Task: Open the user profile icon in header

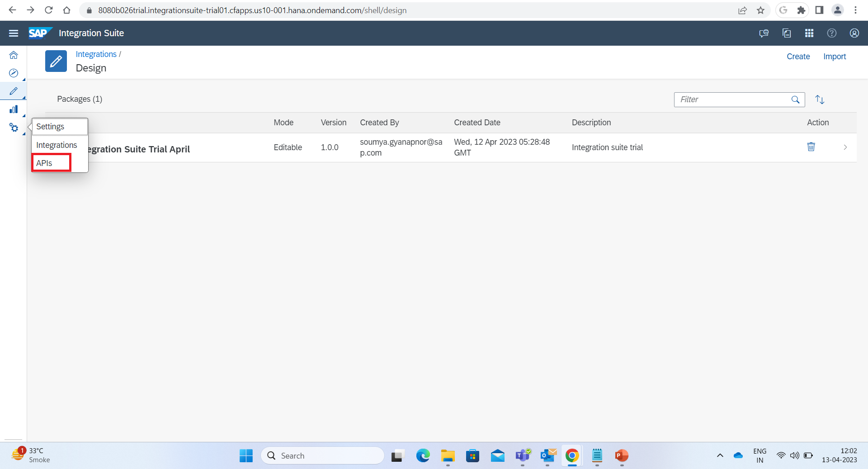Action: 854,33
